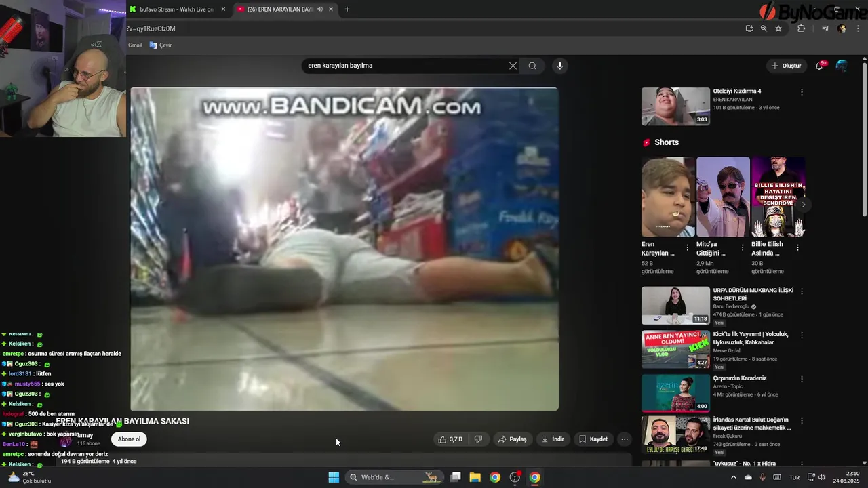
Task: Show hidden system tray icons
Action: [733, 477]
